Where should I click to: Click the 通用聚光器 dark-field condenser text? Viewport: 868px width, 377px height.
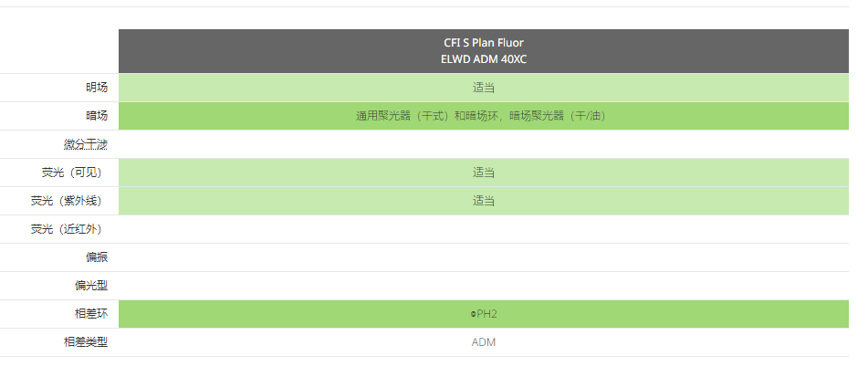(x=483, y=116)
